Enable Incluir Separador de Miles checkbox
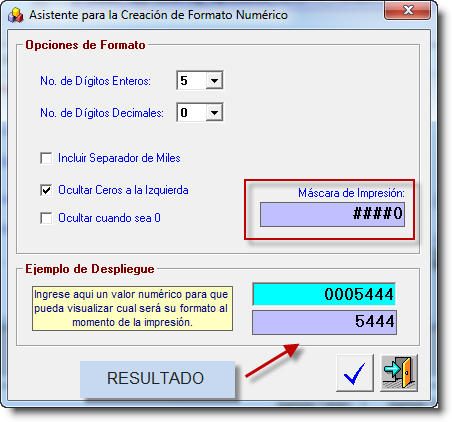The width and height of the screenshot is (452, 422). coord(46,158)
